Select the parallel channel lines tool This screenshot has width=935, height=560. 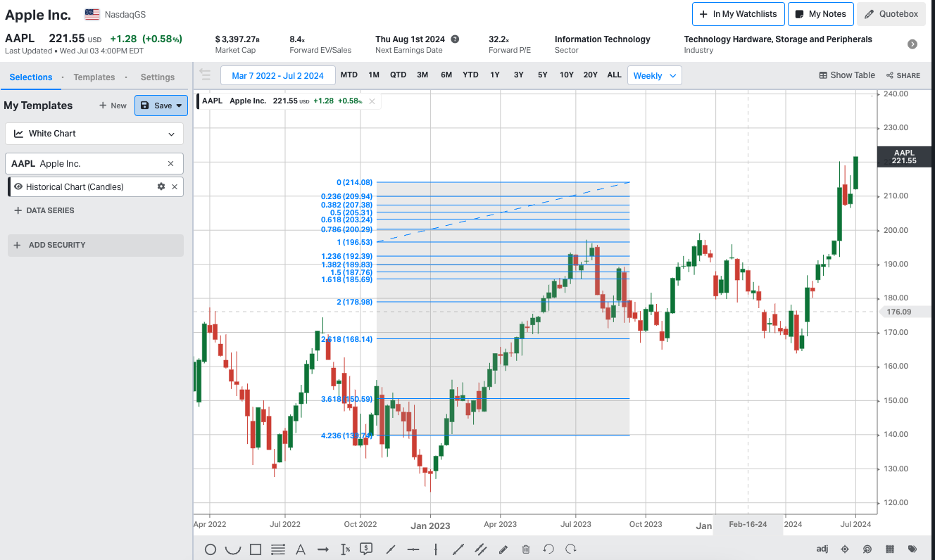pos(481,549)
